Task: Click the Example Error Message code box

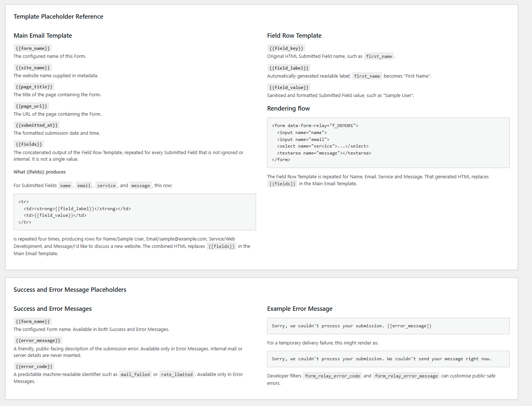Action: tap(388, 326)
